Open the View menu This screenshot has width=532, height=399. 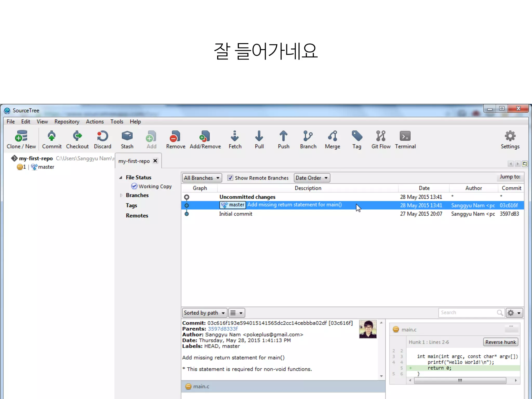[42, 122]
